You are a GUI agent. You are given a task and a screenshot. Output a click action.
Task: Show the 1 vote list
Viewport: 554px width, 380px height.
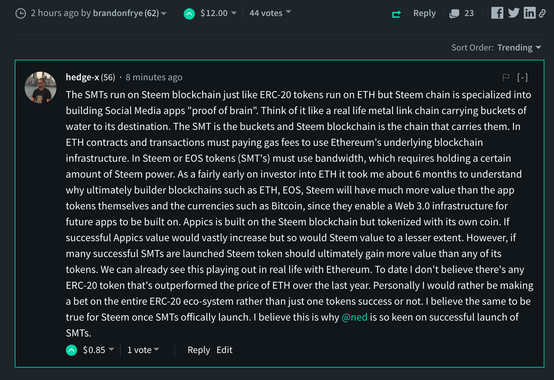(143, 350)
